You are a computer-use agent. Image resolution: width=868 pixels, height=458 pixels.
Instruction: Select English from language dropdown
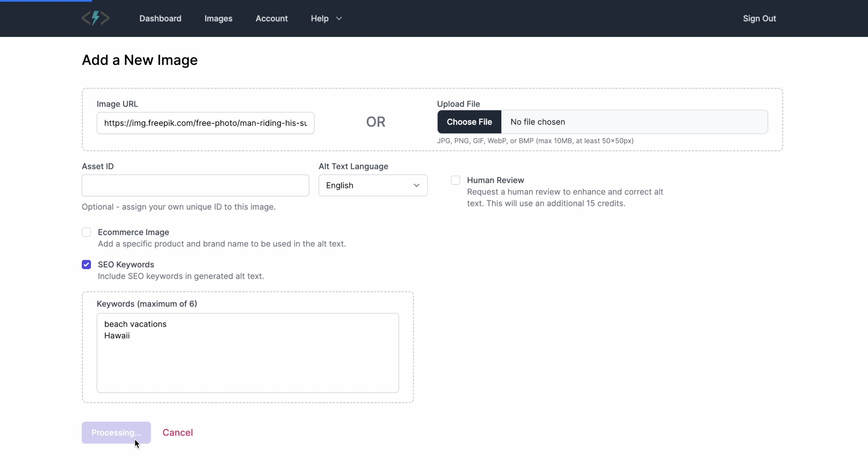tap(373, 185)
